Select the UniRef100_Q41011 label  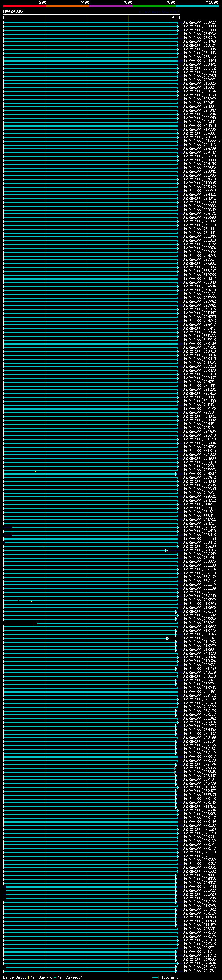click(199, 520)
